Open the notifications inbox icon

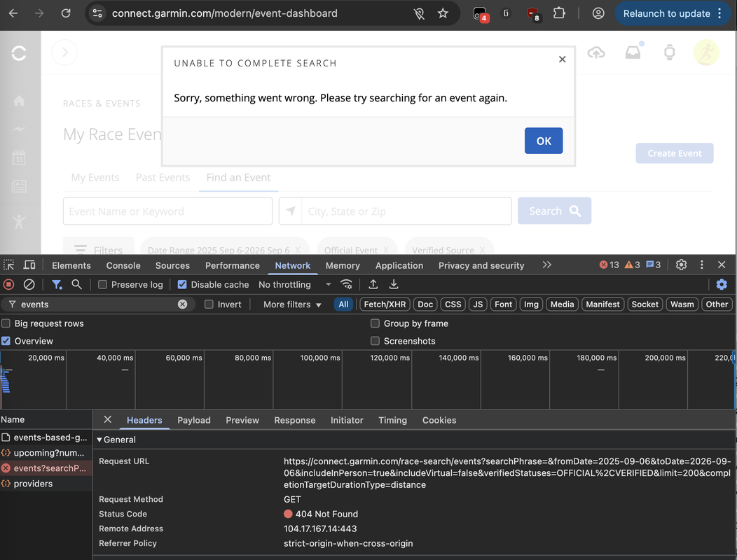point(633,52)
